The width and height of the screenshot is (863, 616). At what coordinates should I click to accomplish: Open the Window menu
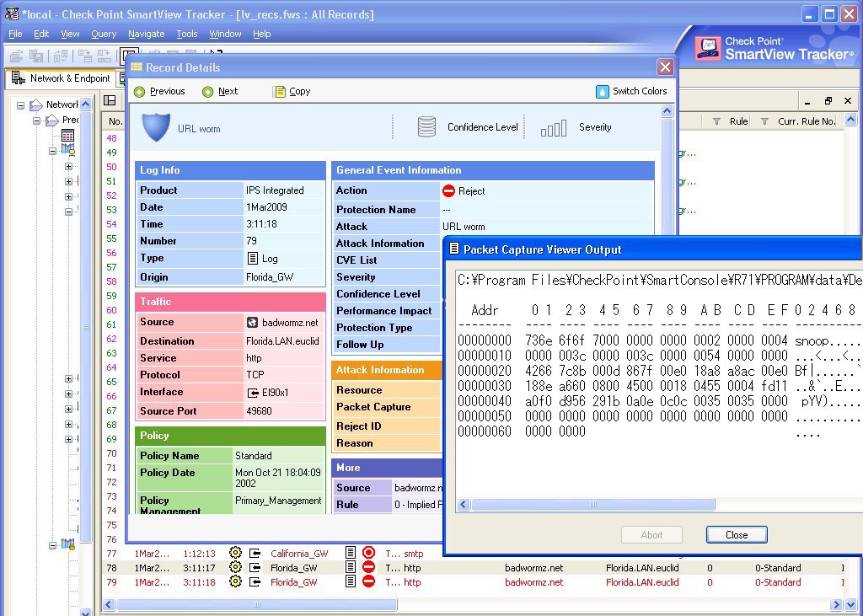(225, 35)
